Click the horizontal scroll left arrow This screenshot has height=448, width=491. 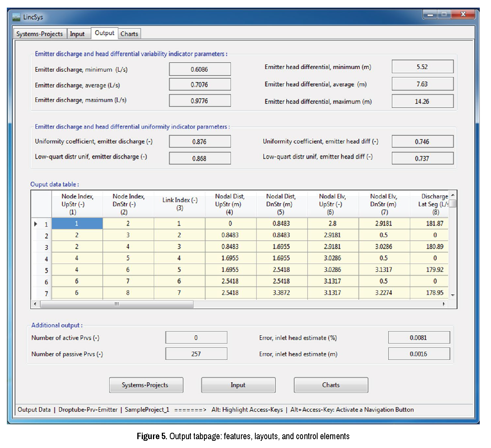(x=35, y=304)
